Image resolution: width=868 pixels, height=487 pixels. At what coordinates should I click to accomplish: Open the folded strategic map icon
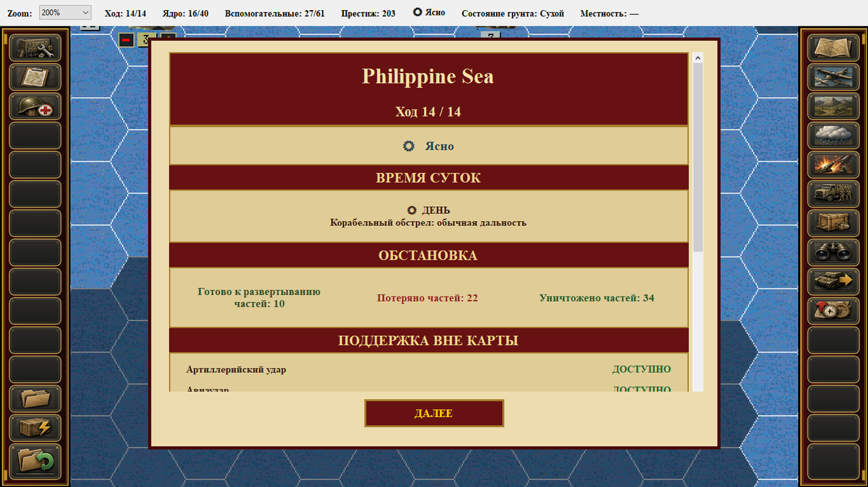[x=833, y=48]
